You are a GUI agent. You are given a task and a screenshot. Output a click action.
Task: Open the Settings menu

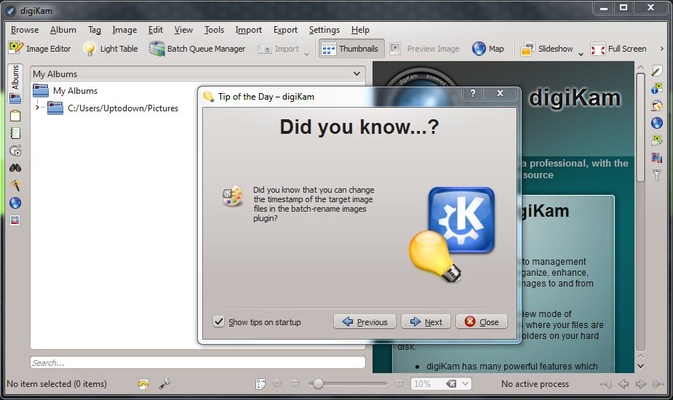pos(324,30)
